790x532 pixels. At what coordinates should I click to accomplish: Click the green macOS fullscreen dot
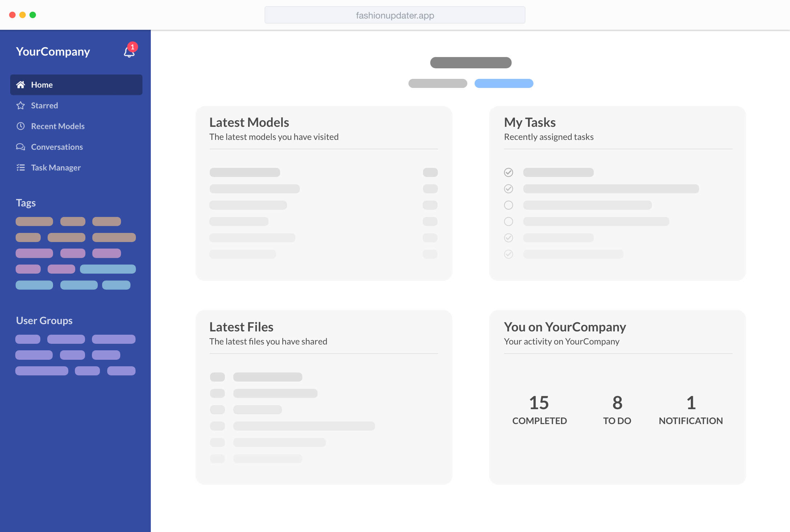click(x=33, y=15)
